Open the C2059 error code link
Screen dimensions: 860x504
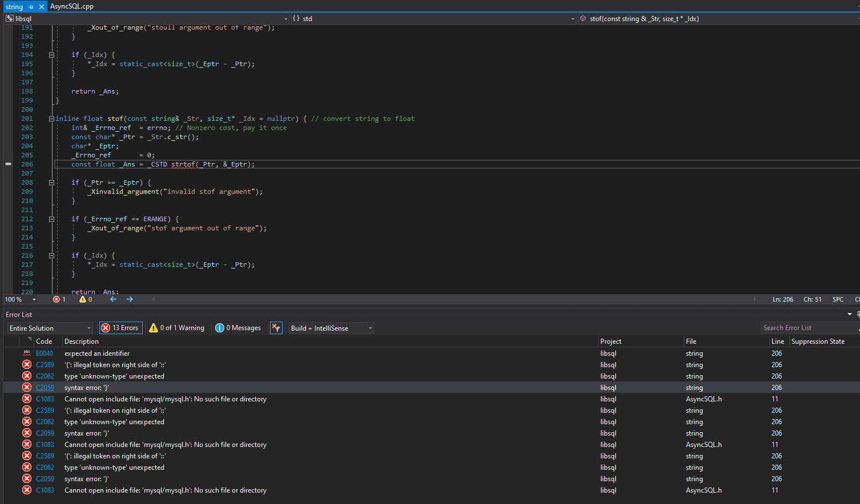pyautogui.click(x=45, y=388)
